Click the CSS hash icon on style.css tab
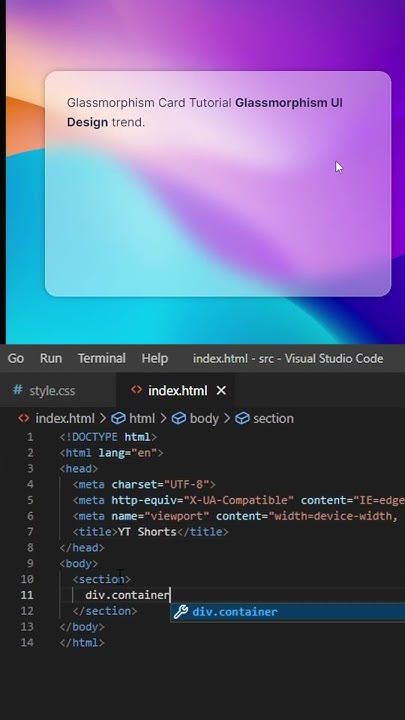The height and width of the screenshot is (720, 405). [x=18, y=390]
